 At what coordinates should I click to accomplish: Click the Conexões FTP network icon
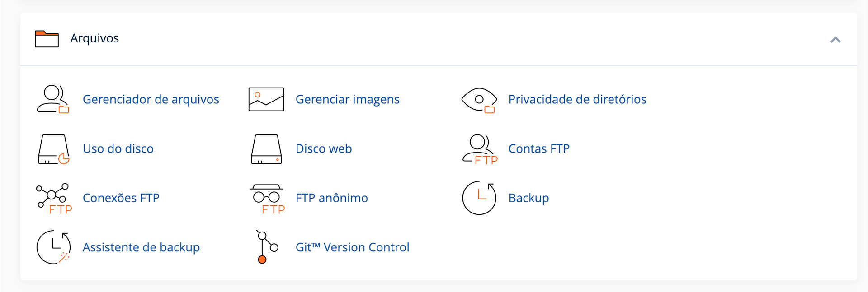point(53,198)
